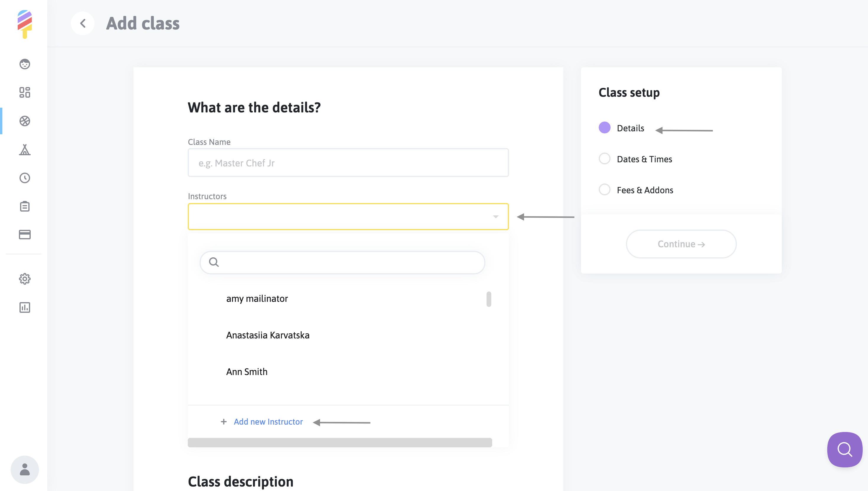Select the Details step radio
Image resolution: width=868 pixels, height=491 pixels.
[604, 128]
